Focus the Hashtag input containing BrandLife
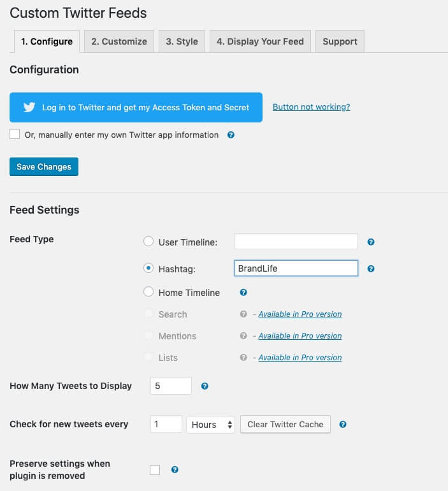This screenshot has height=491, width=448. 296,268
